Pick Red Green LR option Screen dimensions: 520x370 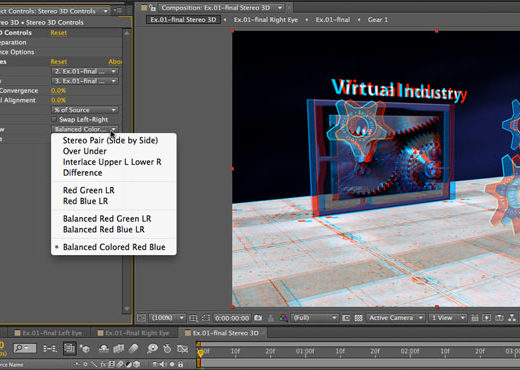point(89,190)
